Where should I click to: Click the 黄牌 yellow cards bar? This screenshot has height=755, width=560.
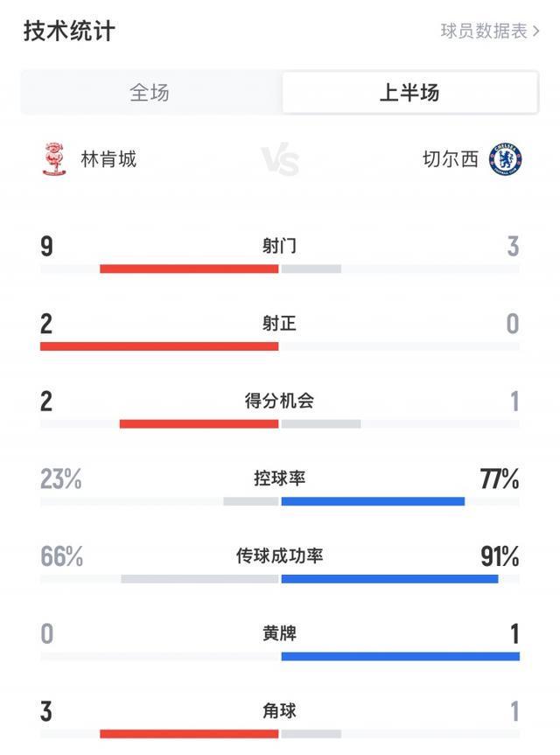pyautogui.click(x=280, y=655)
